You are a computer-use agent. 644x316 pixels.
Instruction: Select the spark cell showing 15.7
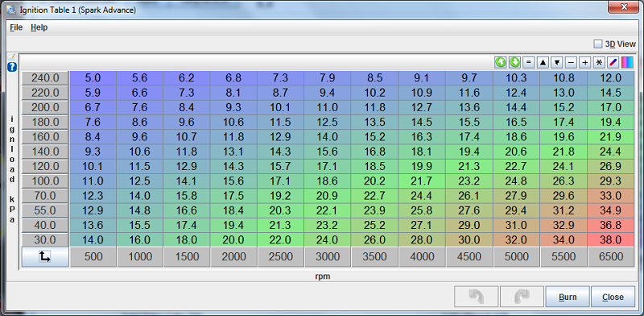[x=281, y=166]
